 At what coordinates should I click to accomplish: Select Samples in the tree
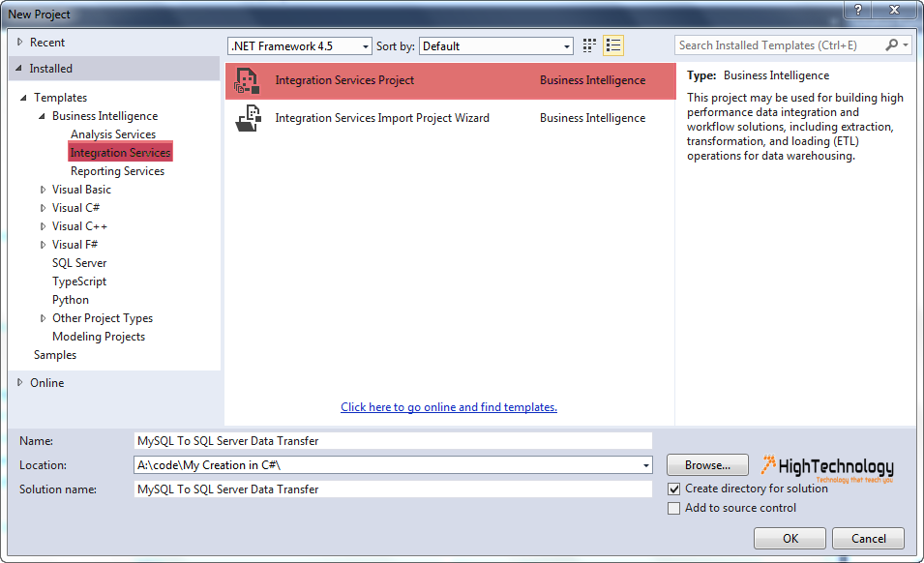tap(55, 355)
